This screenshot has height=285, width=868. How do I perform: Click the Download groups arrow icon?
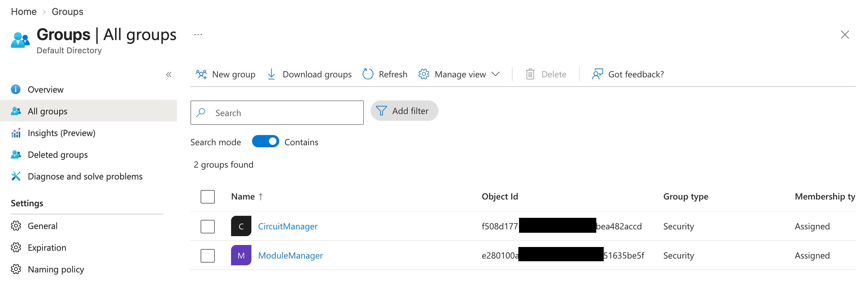pyautogui.click(x=271, y=74)
